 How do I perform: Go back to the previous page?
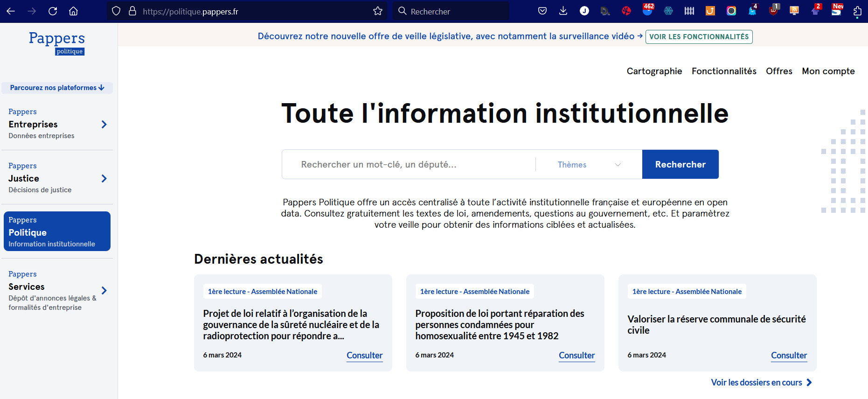click(x=11, y=11)
